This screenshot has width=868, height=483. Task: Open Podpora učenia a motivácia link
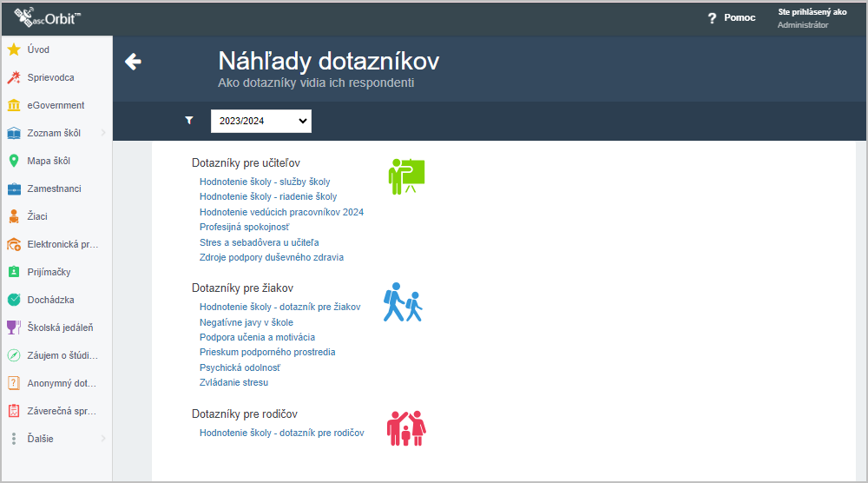click(x=257, y=337)
